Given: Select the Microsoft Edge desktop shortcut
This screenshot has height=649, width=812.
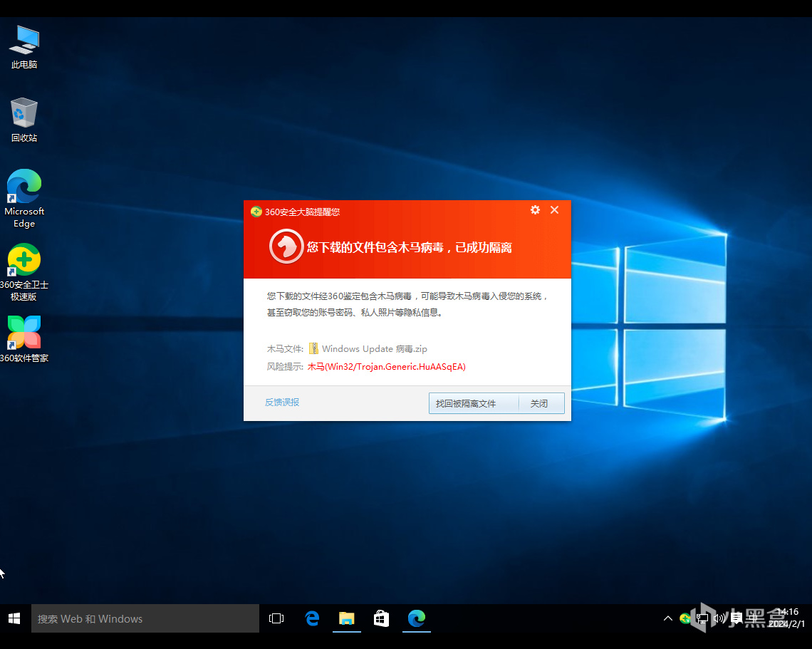Looking at the screenshot, I should [x=24, y=199].
